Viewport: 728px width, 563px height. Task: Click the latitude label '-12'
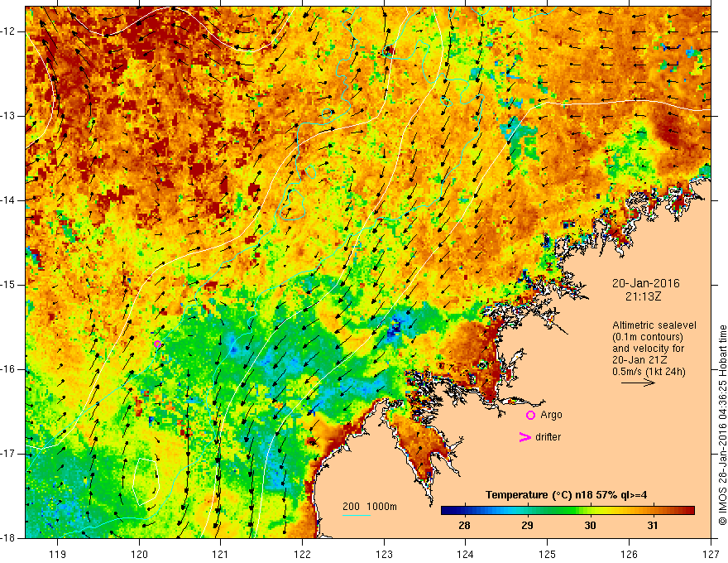click(x=8, y=31)
